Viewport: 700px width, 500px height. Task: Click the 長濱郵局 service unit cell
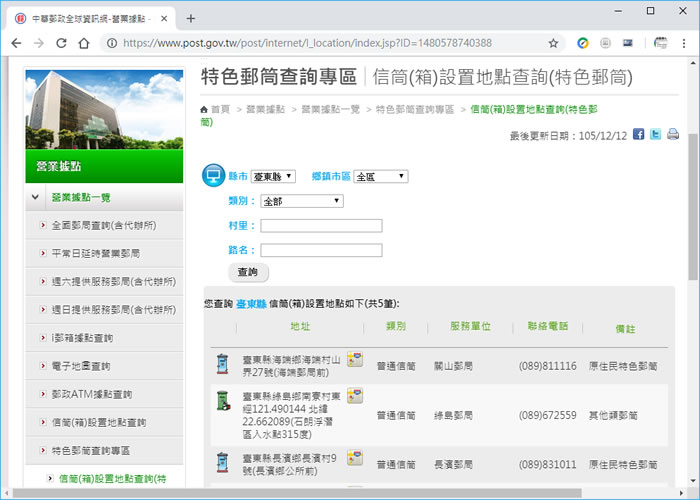[x=453, y=465]
